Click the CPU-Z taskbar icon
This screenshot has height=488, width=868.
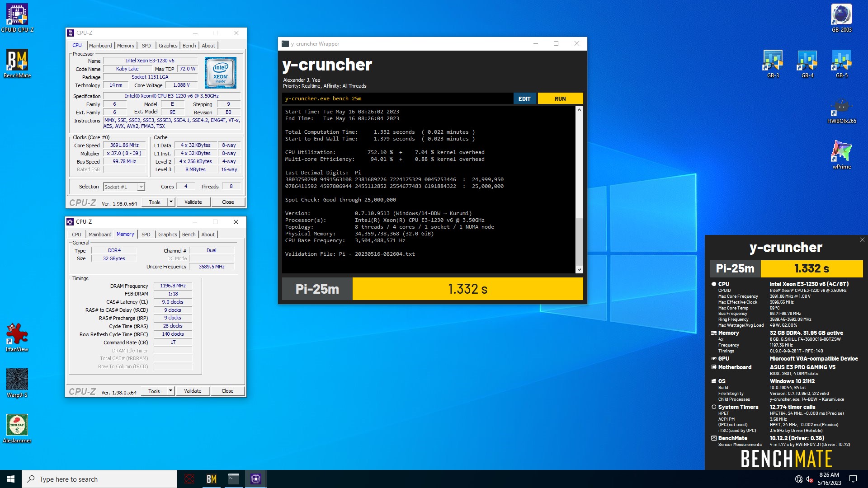click(x=256, y=479)
